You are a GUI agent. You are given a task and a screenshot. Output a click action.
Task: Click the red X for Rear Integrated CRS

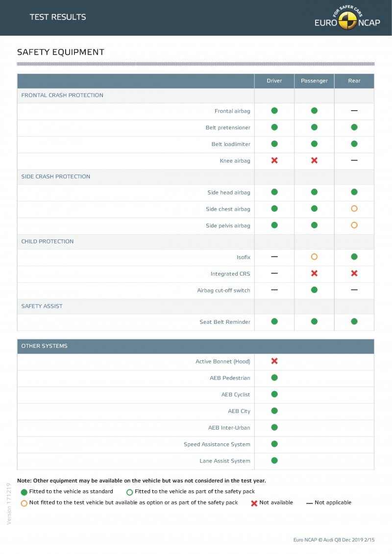point(354,273)
